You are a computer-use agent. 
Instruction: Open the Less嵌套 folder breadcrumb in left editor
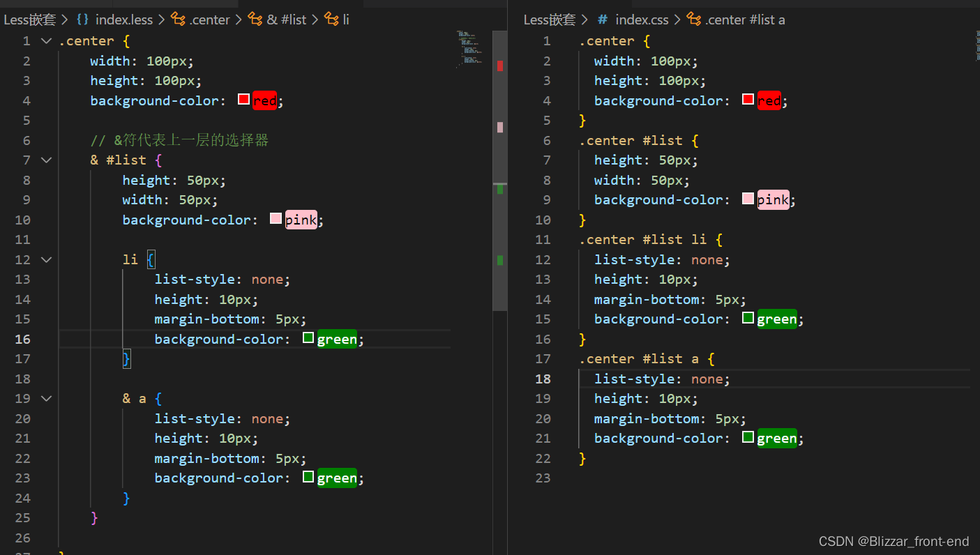click(30, 20)
